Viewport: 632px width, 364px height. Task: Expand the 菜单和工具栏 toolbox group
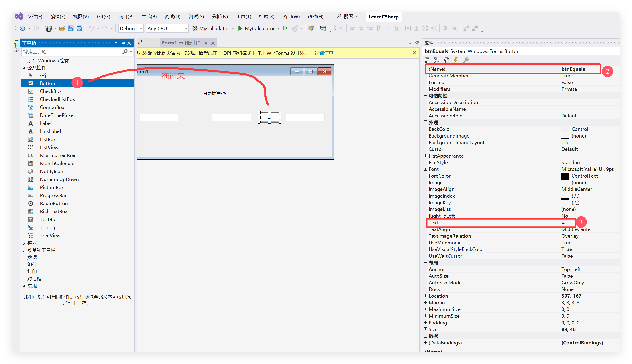coord(24,250)
